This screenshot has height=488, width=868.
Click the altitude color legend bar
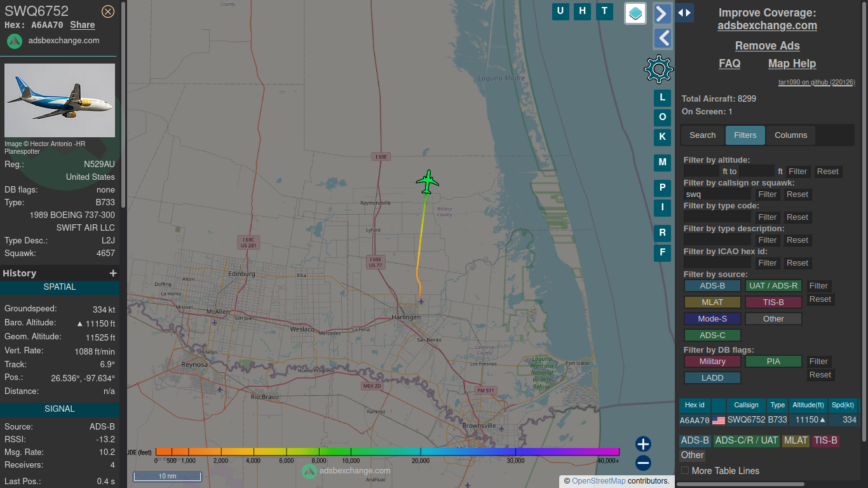click(387, 452)
